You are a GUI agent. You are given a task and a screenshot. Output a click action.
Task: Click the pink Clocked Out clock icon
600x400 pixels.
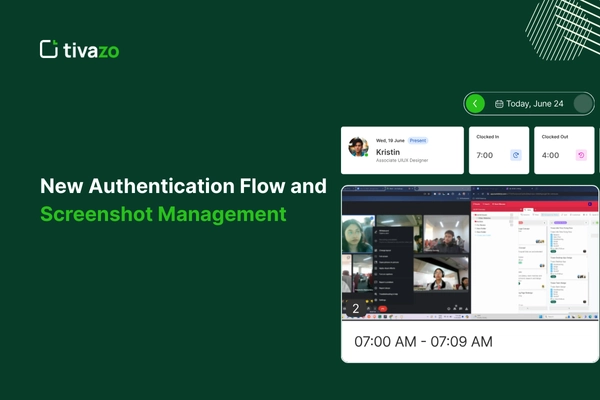pyautogui.click(x=581, y=155)
